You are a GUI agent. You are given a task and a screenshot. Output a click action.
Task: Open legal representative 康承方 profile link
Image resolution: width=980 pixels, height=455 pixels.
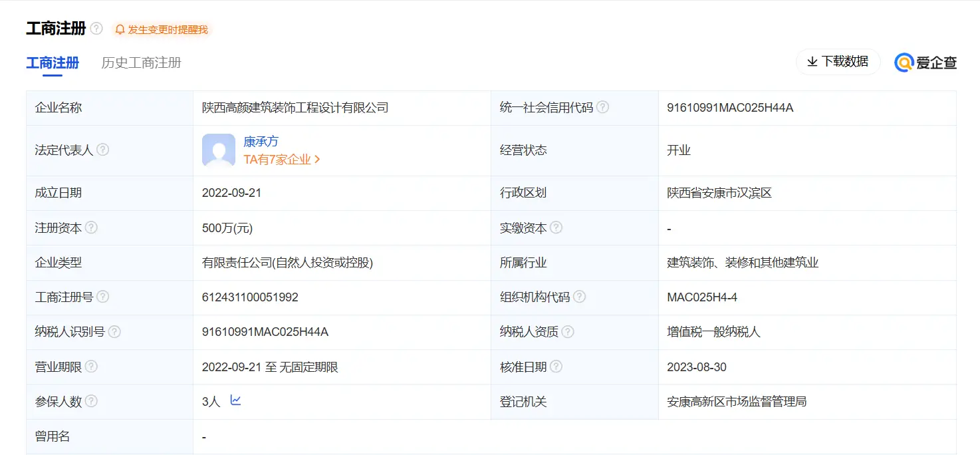[261, 142]
